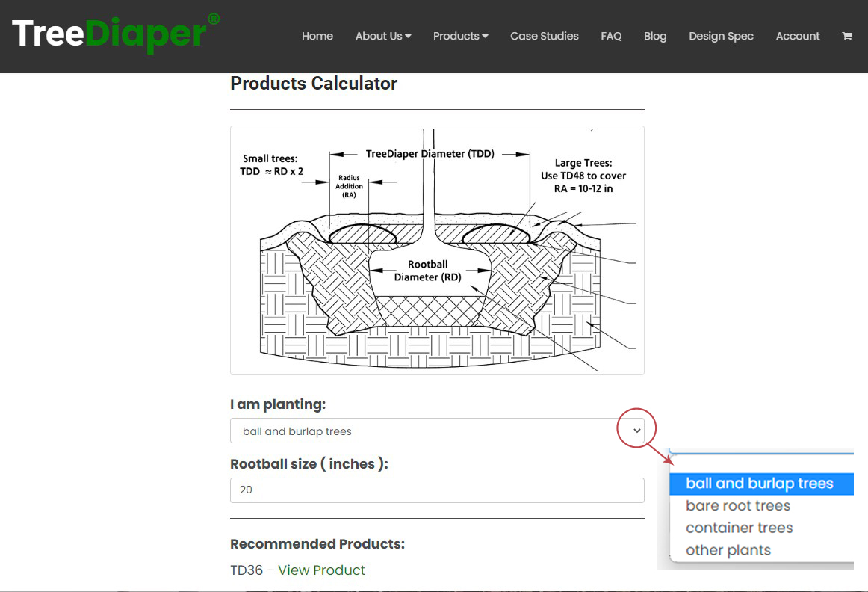Screen dimensions: 868x592
Task: Click the TD36 product text
Action: (x=247, y=570)
